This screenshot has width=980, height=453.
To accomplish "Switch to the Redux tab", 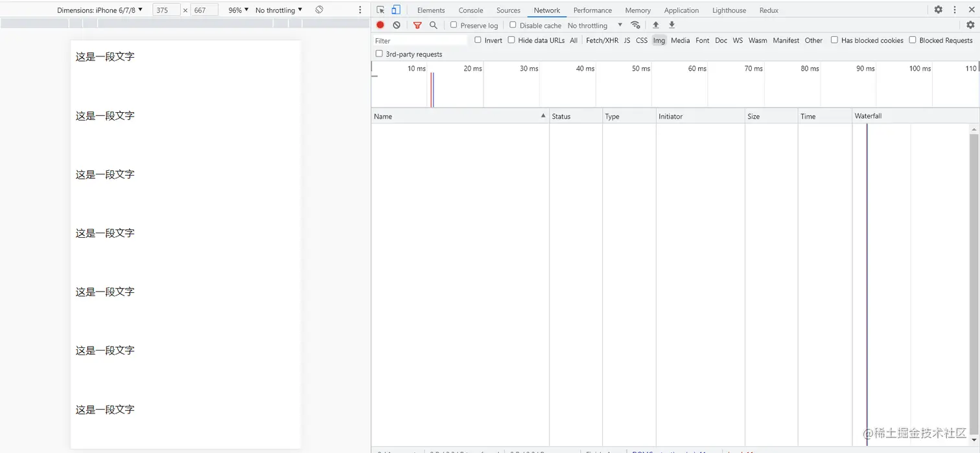I will [769, 10].
